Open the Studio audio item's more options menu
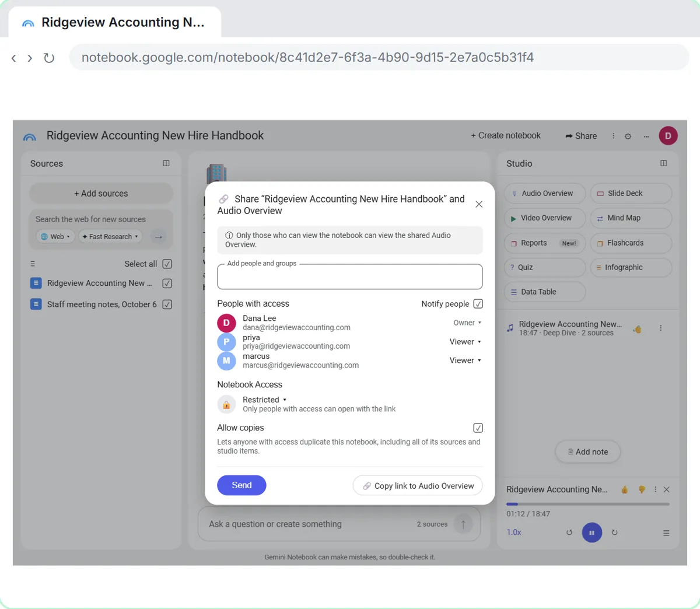Image resolution: width=700 pixels, height=609 pixels. click(660, 328)
